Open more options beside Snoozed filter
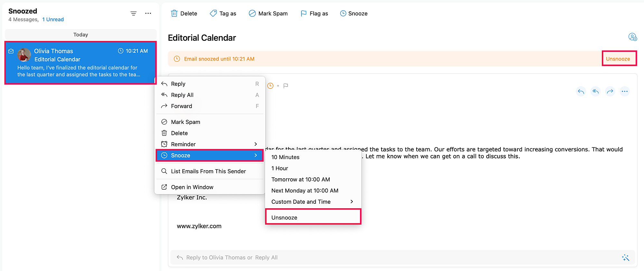This screenshot has height=271, width=644. pos(148,14)
